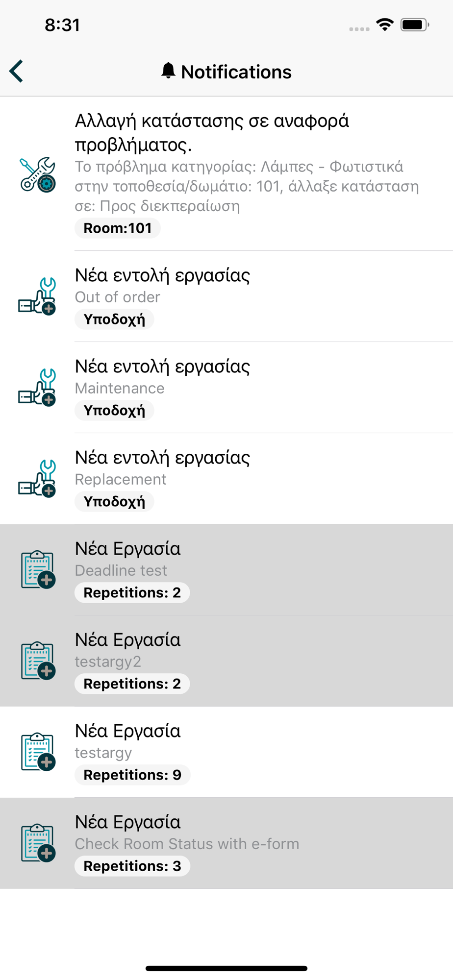This screenshot has height=980, width=453.
Task: Go back using the chevron arrow
Action: pos(16,72)
